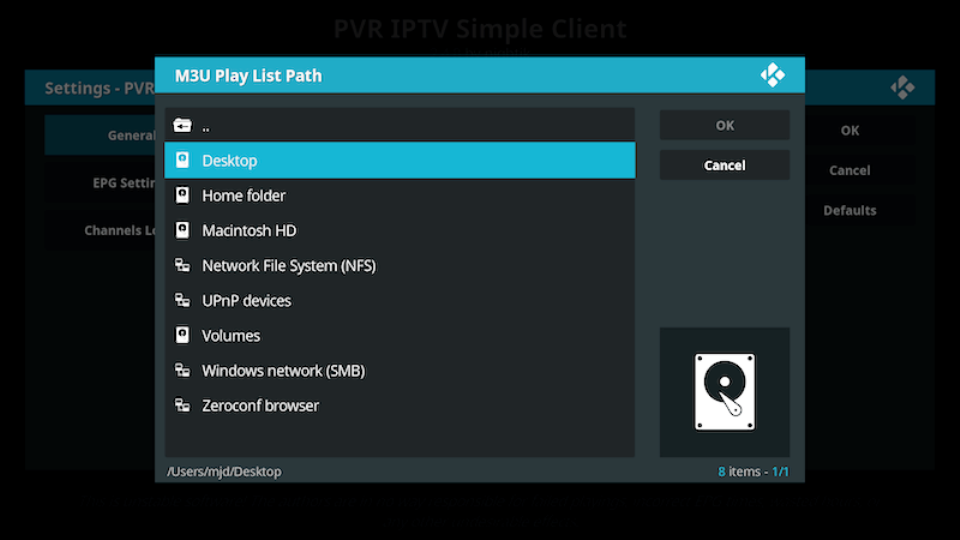960x540 pixels.
Task: Cancel the M3U Play List Path dialog
Action: click(724, 165)
